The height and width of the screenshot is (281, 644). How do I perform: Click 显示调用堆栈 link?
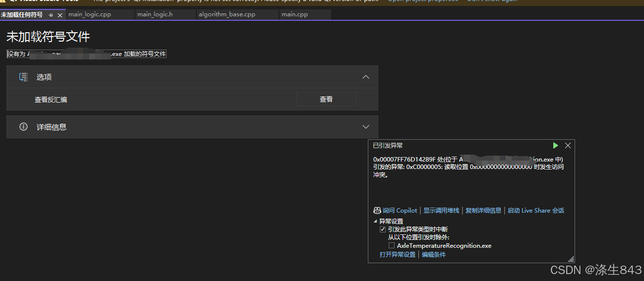point(441,211)
